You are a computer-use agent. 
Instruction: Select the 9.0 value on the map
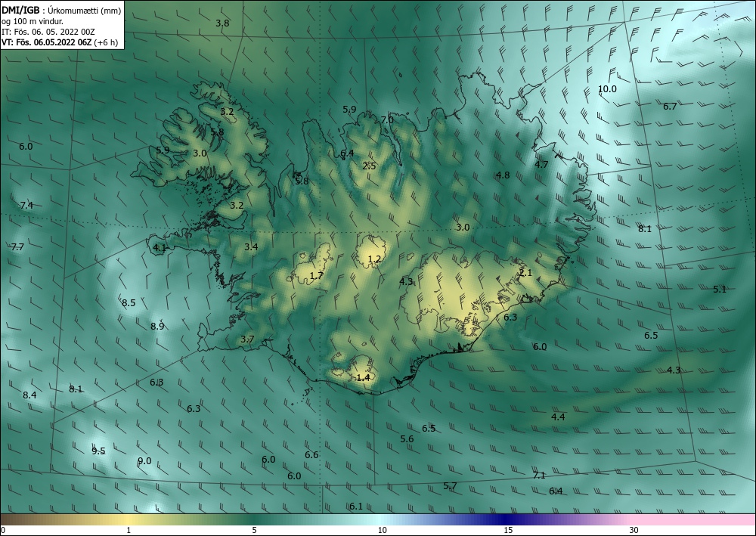[144, 461]
